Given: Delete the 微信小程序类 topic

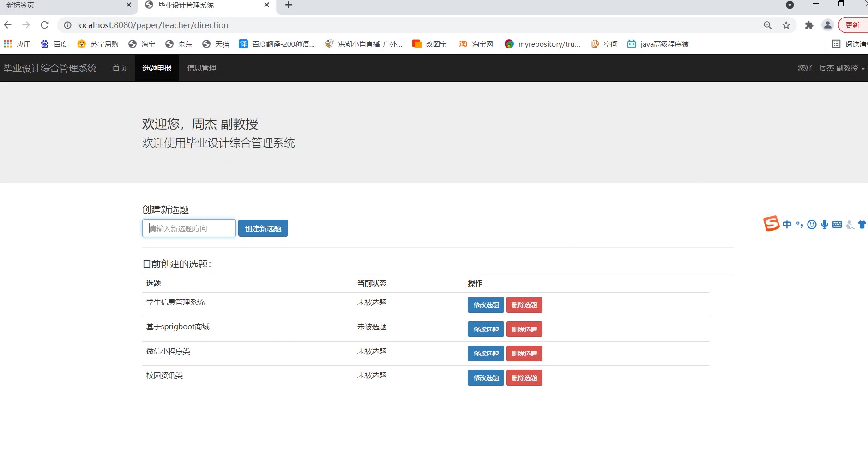Looking at the screenshot, I should click(x=524, y=353).
